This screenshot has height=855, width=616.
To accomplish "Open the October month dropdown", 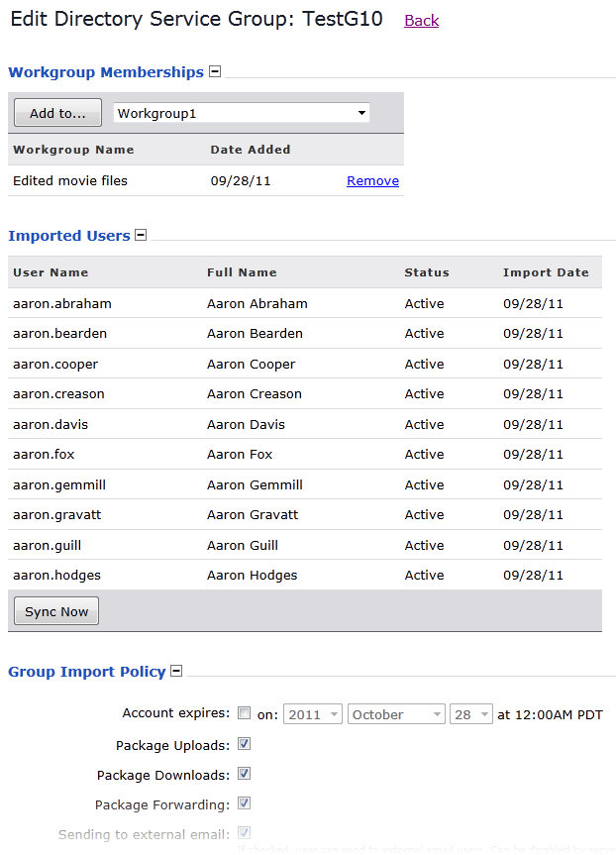I will tap(396, 714).
